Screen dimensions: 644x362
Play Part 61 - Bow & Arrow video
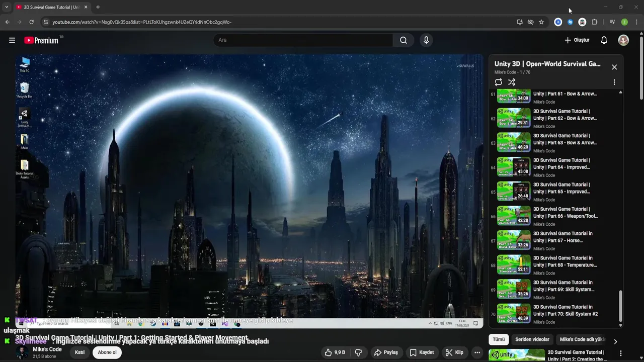pyautogui.click(x=514, y=96)
